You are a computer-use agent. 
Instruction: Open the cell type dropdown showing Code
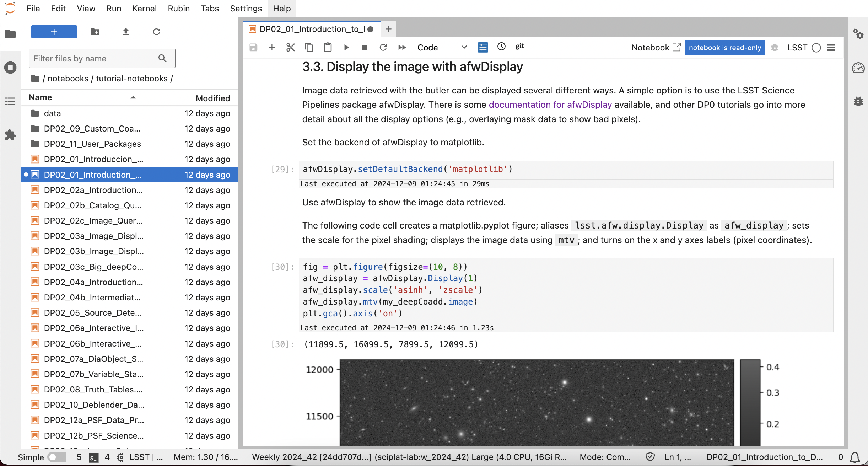click(x=442, y=47)
